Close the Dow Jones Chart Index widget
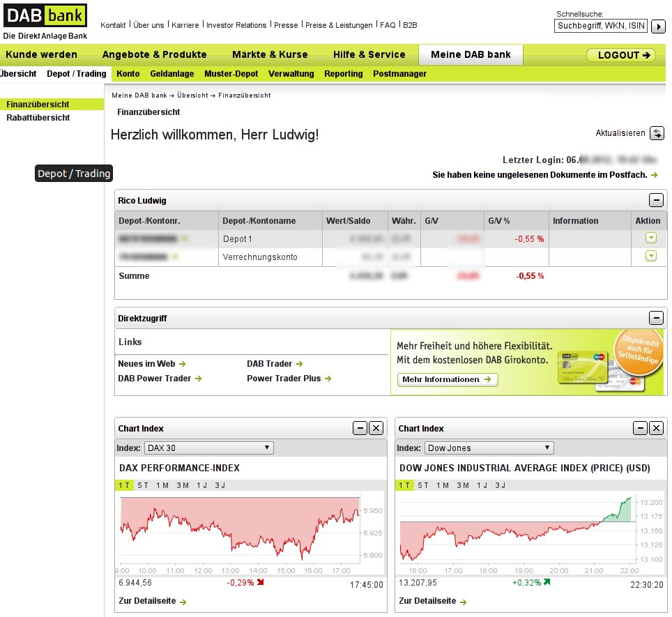The height and width of the screenshot is (617, 672). click(656, 427)
